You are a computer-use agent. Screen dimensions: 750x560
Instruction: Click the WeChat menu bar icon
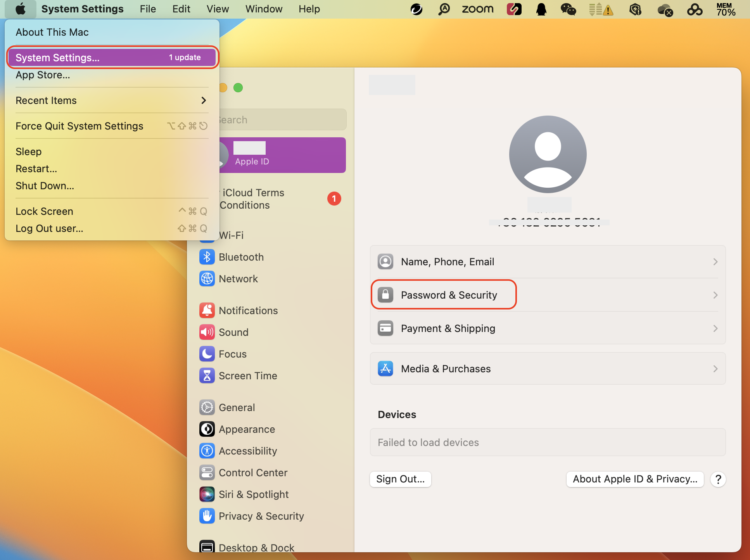coord(568,9)
